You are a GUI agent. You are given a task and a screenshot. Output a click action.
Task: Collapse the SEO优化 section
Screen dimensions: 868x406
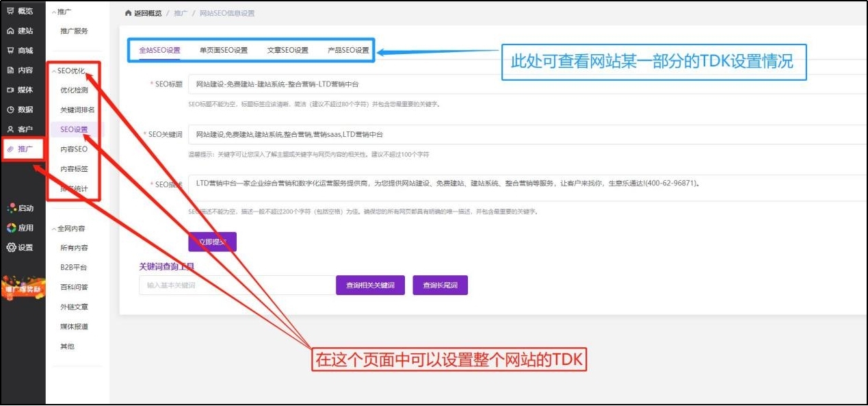(70, 71)
